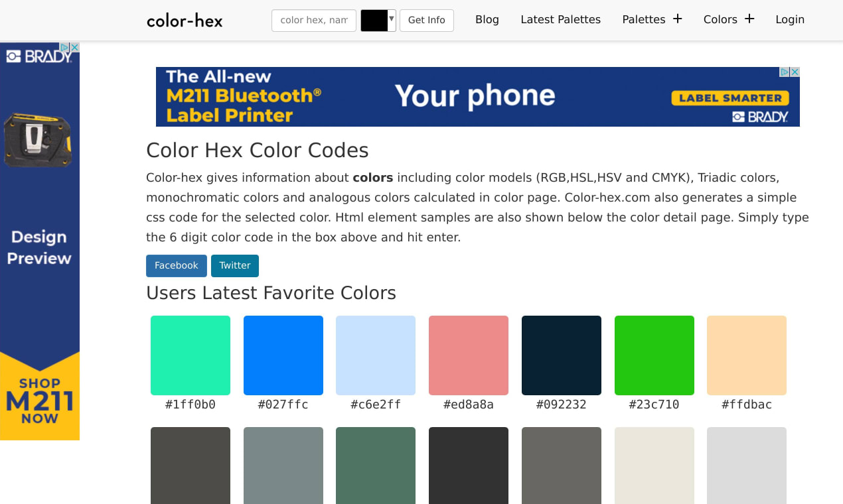This screenshot has height=504, width=843.
Task: Click the Brady logo in sidebar ad
Action: (x=38, y=56)
